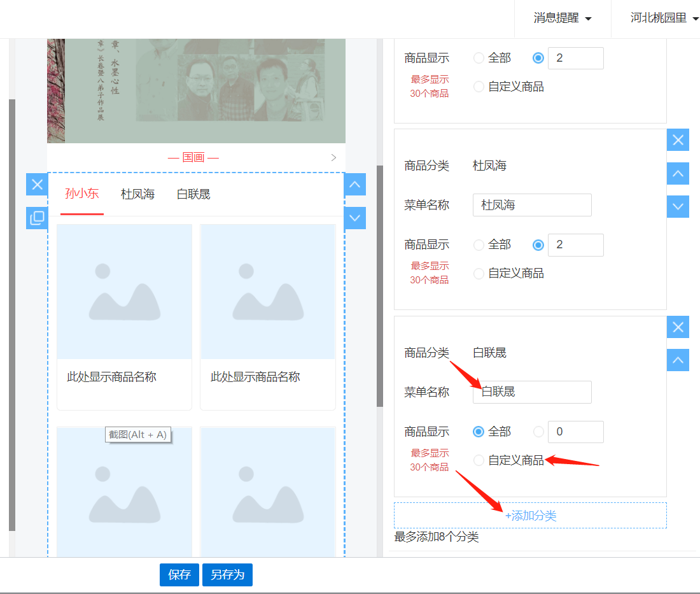700x594 pixels.
Task: Choose 自定义商品 in top category card
Action: (479, 87)
